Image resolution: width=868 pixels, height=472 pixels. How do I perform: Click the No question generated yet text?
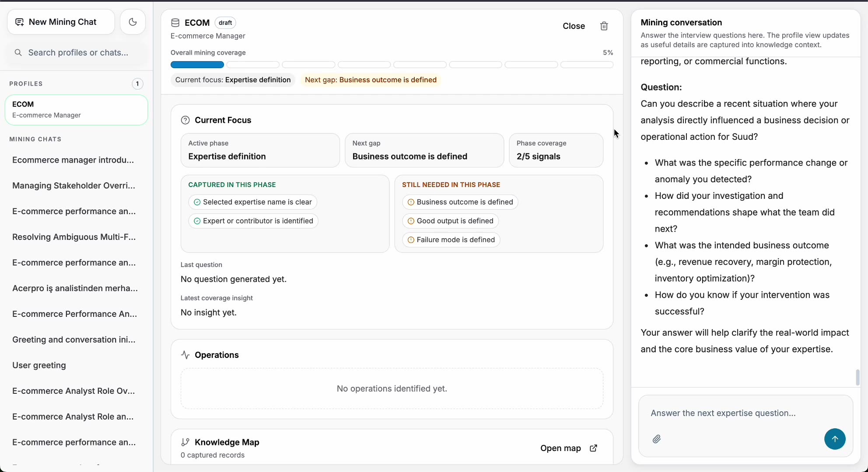click(234, 279)
